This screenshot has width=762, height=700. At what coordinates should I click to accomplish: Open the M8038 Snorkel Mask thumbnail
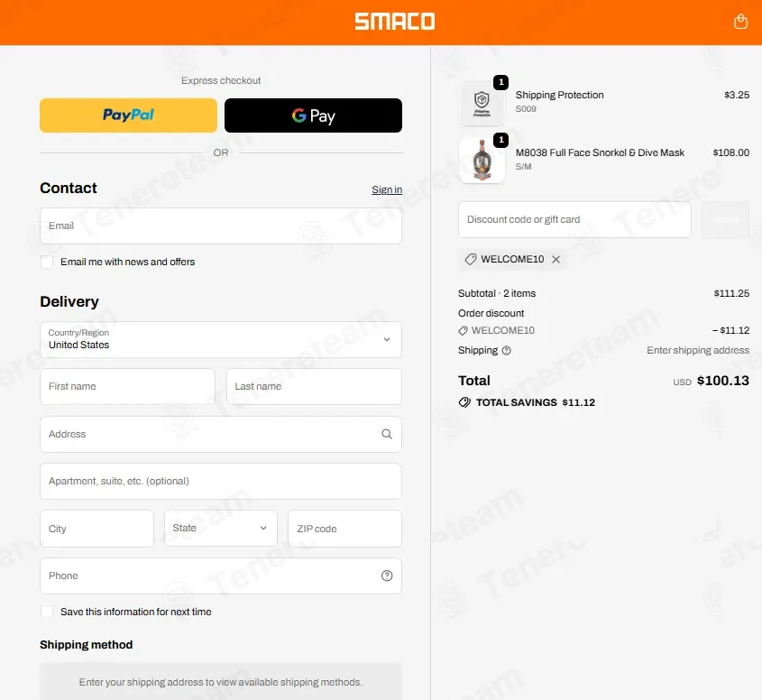pos(482,161)
